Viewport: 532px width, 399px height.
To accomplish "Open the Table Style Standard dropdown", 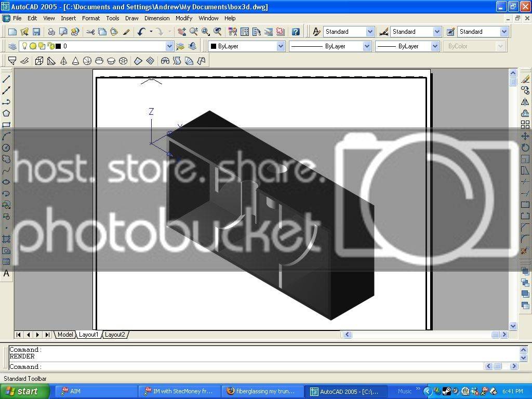I will [x=504, y=32].
